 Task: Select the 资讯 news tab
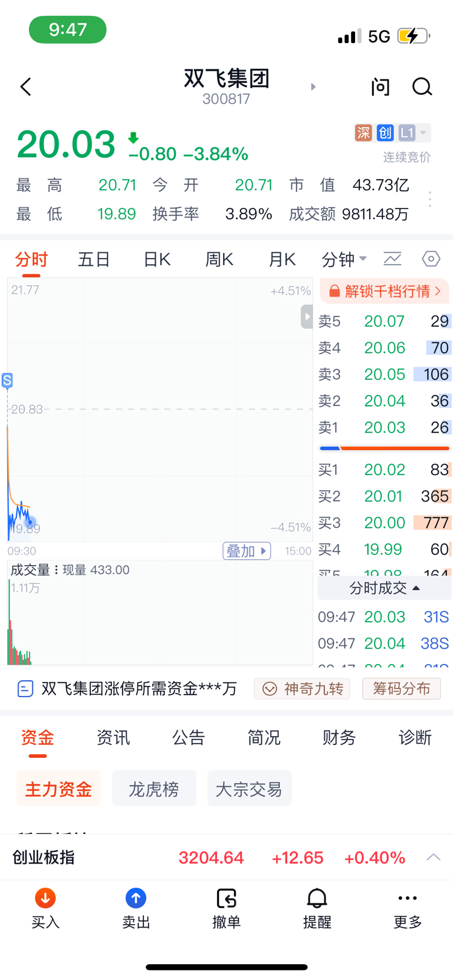(113, 738)
